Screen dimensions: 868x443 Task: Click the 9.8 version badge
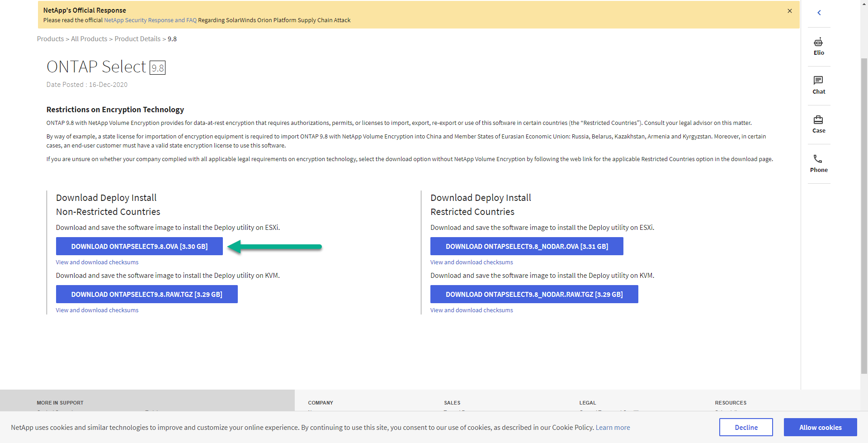click(158, 68)
